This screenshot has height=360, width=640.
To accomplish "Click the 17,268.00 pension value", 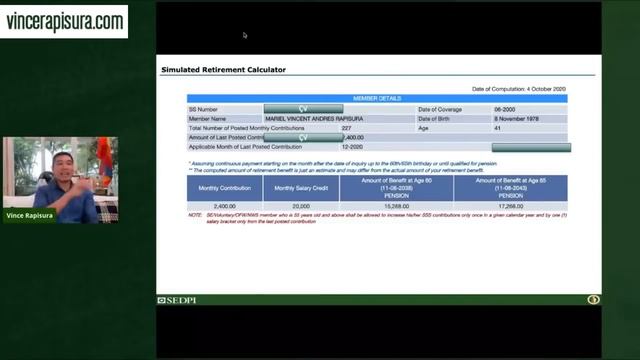I will (511, 207).
